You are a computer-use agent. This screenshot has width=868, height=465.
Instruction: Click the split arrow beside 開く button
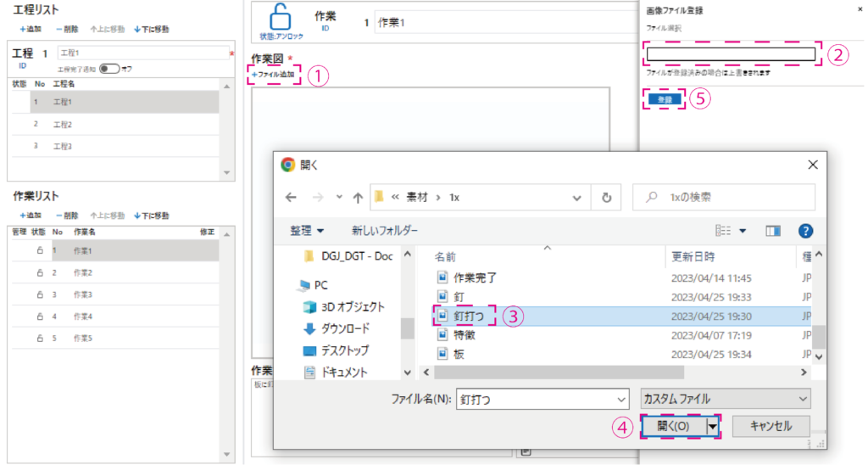[x=713, y=425]
